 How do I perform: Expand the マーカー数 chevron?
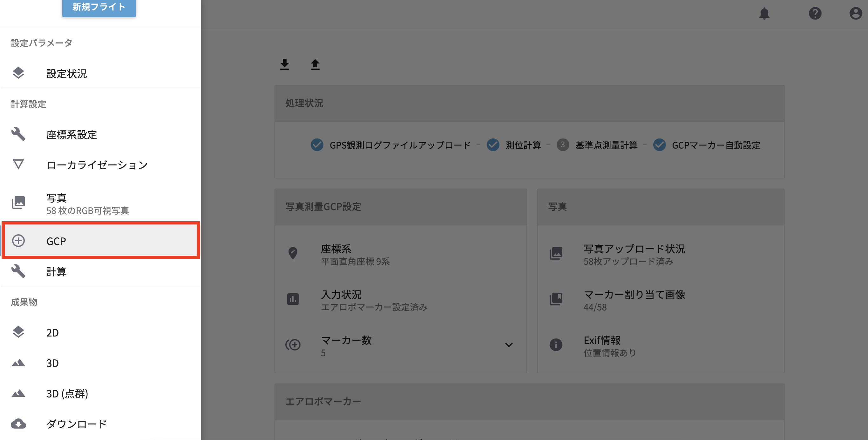509,345
